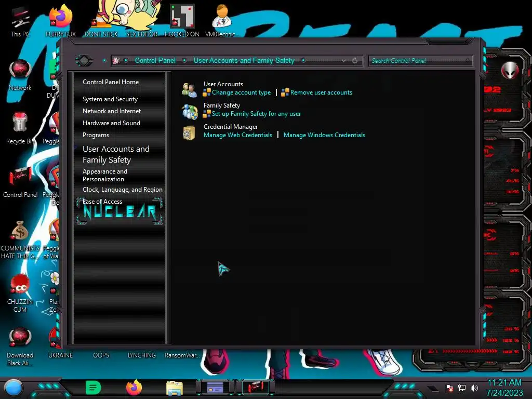Click the Start orb on the taskbar
The width and height of the screenshot is (532, 399).
point(13,388)
